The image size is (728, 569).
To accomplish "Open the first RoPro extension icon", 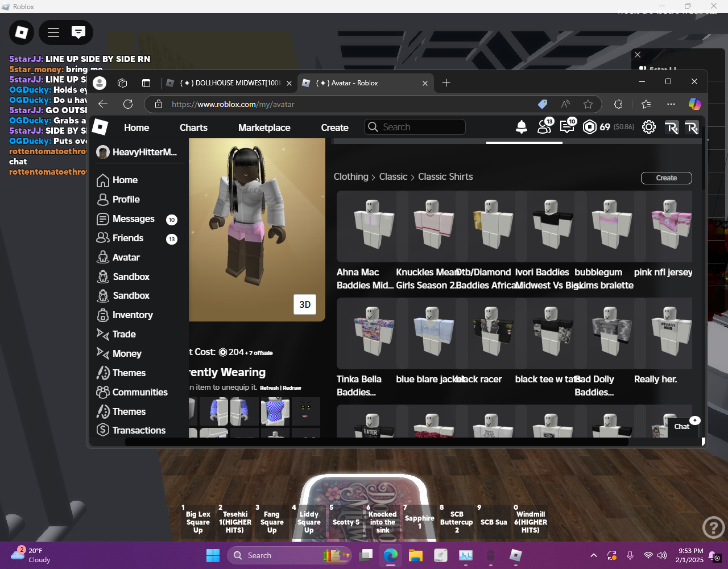I will click(x=672, y=127).
